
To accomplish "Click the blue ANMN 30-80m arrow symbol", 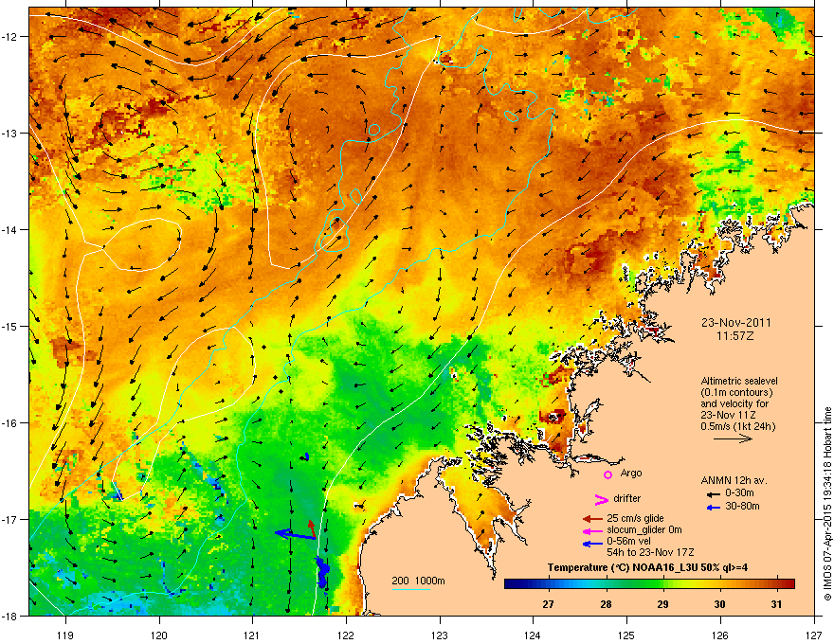I will coord(714,508).
